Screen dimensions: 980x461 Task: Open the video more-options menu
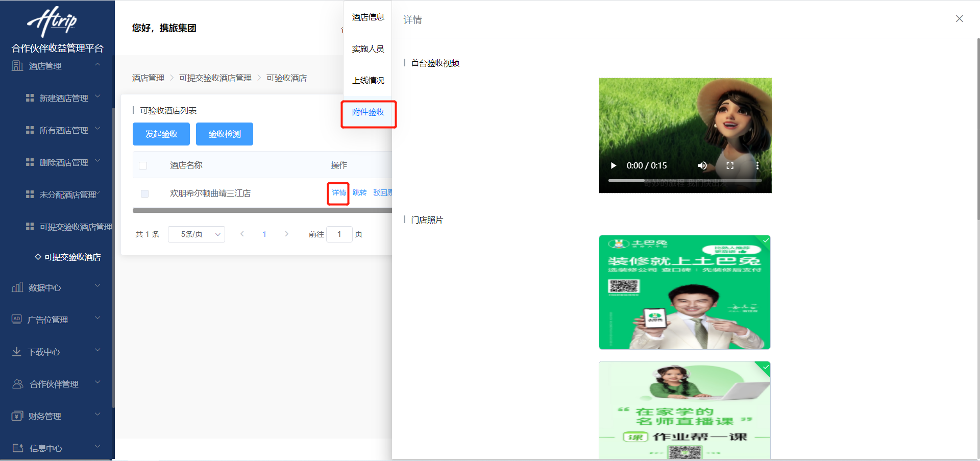757,165
